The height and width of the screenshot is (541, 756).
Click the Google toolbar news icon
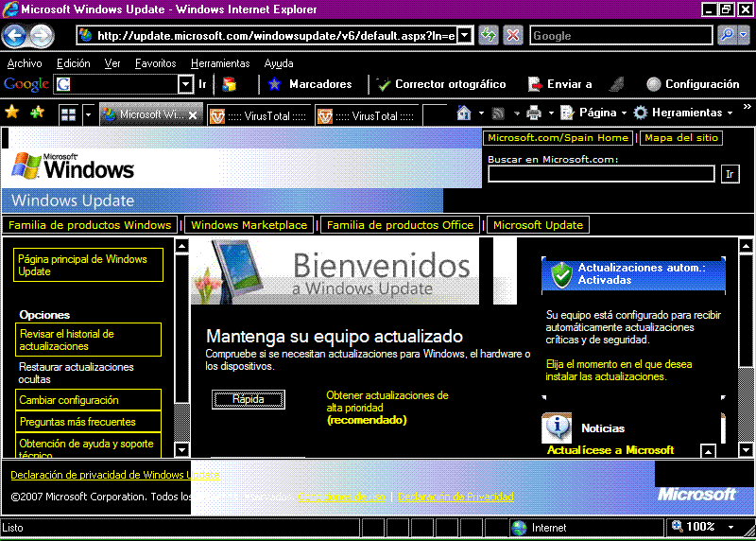[x=229, y=84]
